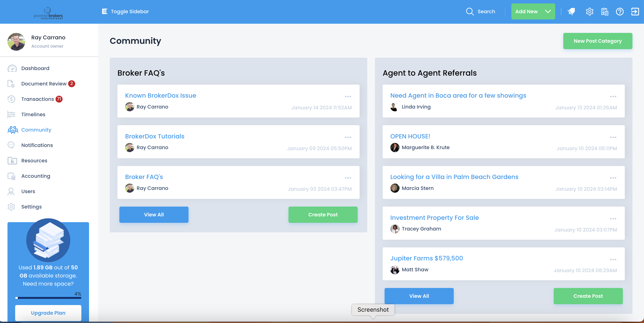Open the OPEN HOUSE! post
The height and width of the screenshot is (323, 644).
point(410,136)
